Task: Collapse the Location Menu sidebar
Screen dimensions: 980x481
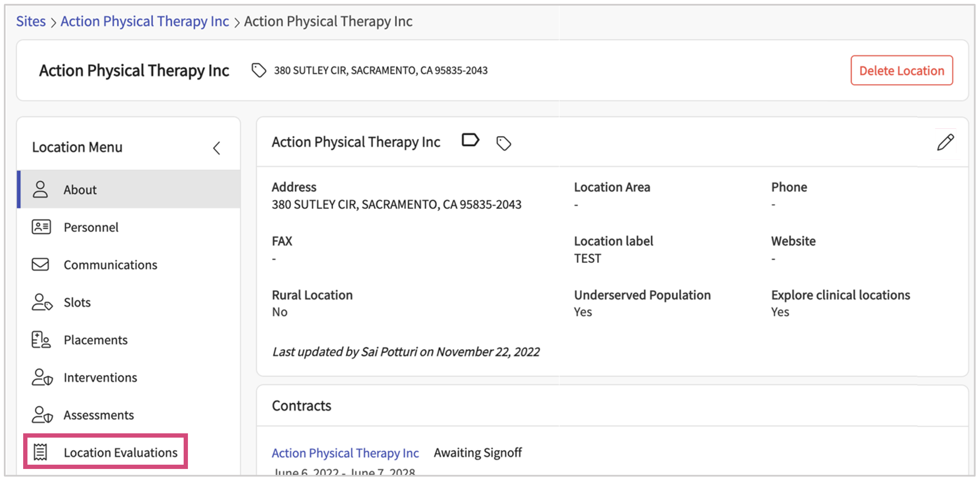Action: [x=217, y=148]
